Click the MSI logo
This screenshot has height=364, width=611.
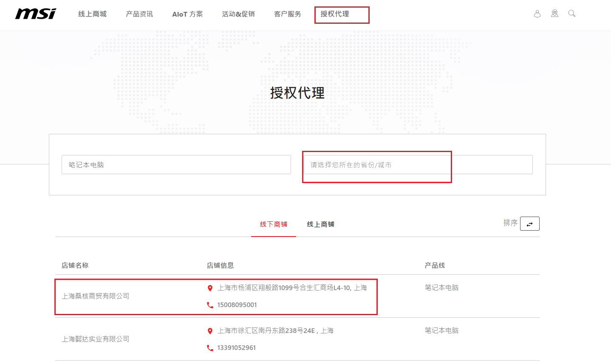(x=35, y=14)
